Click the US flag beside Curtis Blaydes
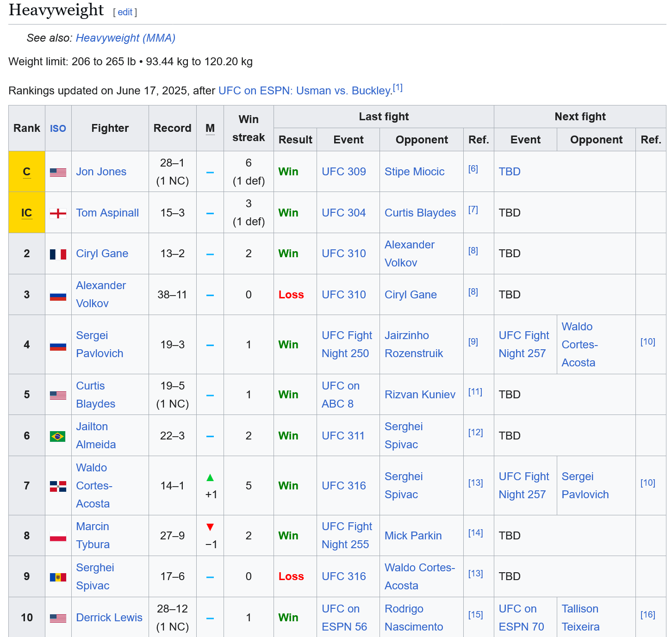Viewport: 672px width, 637px height. click(58, 395)
